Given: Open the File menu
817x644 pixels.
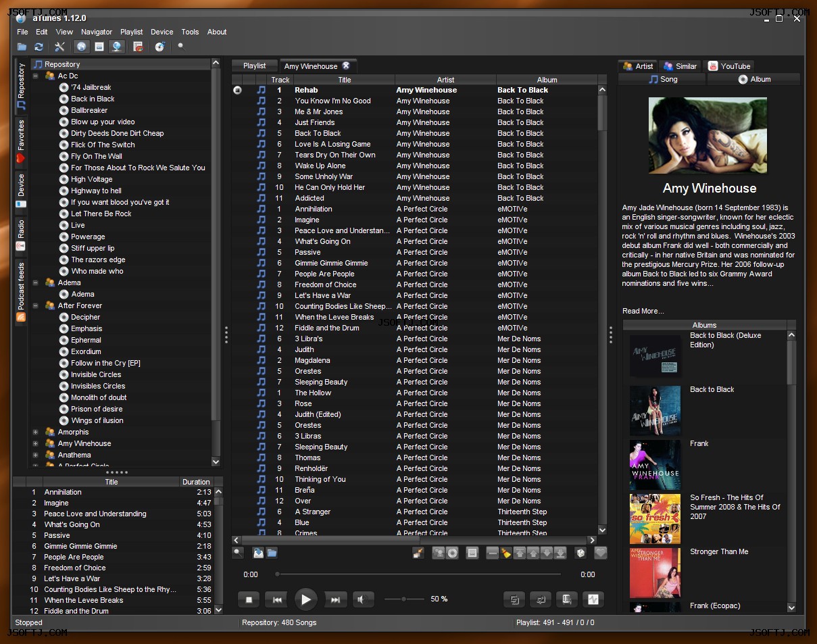Looking at the screenshot, I should tap(22, 32).
